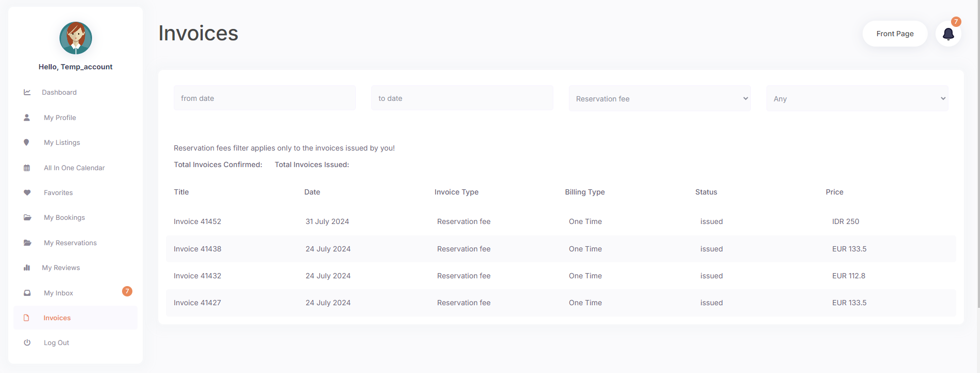
Task: Click the Dashboard chart icon
Action: point(27,92)
